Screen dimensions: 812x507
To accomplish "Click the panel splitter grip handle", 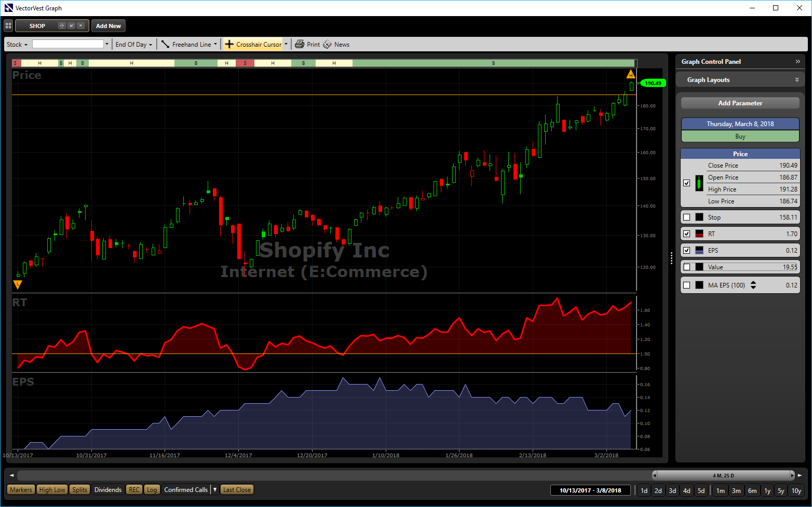I will coord(671,258).
